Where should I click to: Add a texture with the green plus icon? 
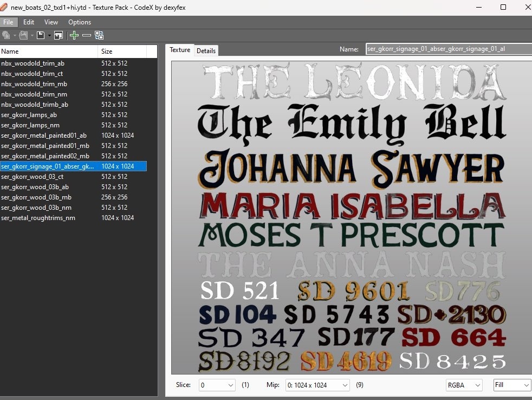pyautogui.click(x=74, y=35)
